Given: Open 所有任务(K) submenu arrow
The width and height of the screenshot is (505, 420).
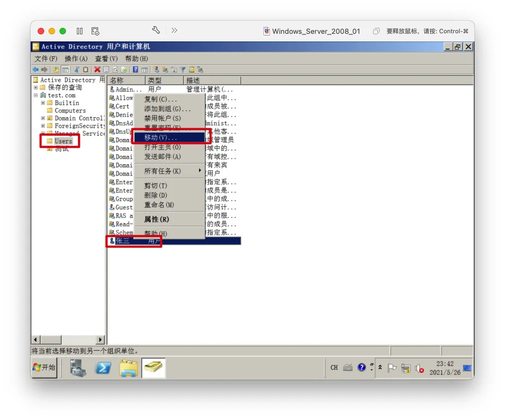Looking at the screenshot, I should click(200, 170).
